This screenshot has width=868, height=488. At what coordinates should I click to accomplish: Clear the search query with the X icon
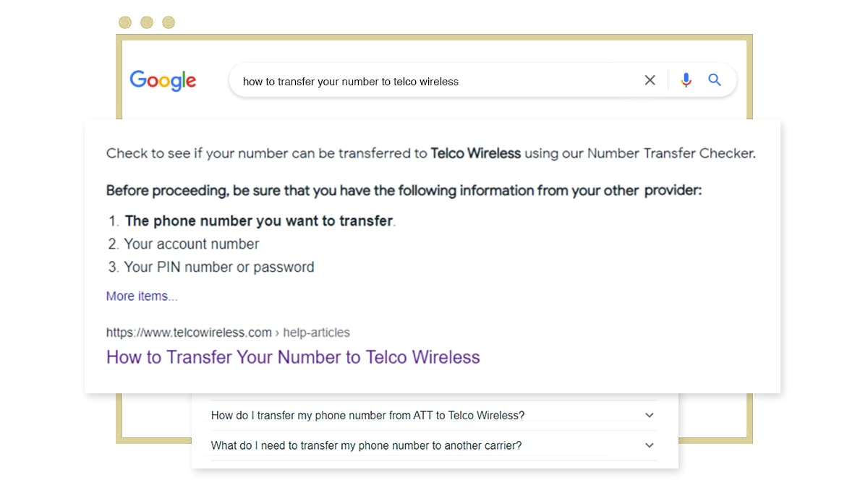pos(650,80)
